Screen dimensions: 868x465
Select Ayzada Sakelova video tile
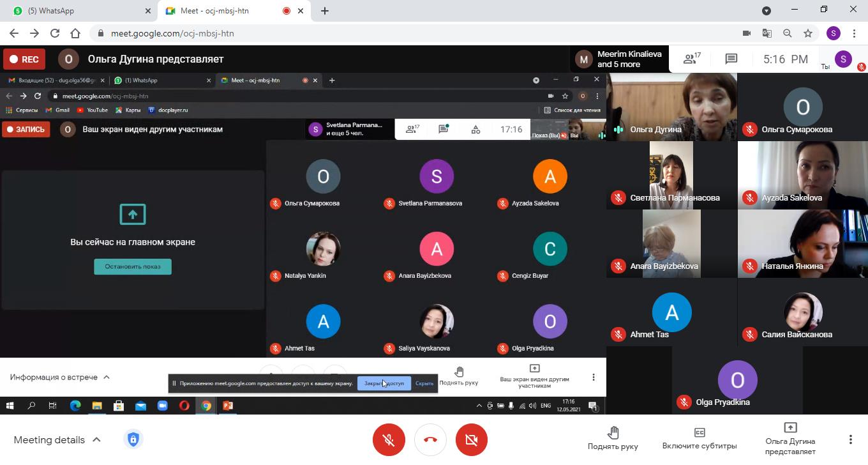click(x=803, y=175)
